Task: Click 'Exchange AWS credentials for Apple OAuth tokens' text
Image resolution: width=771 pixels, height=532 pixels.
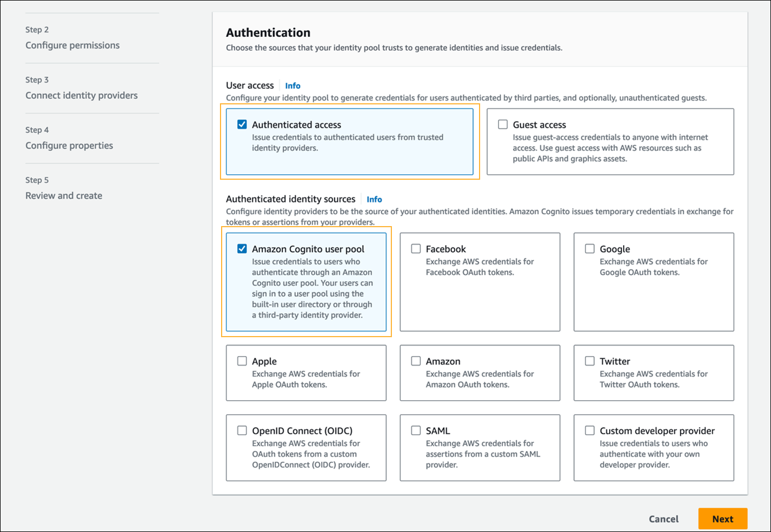Action: pyautogui.click(x=306, y=379)
